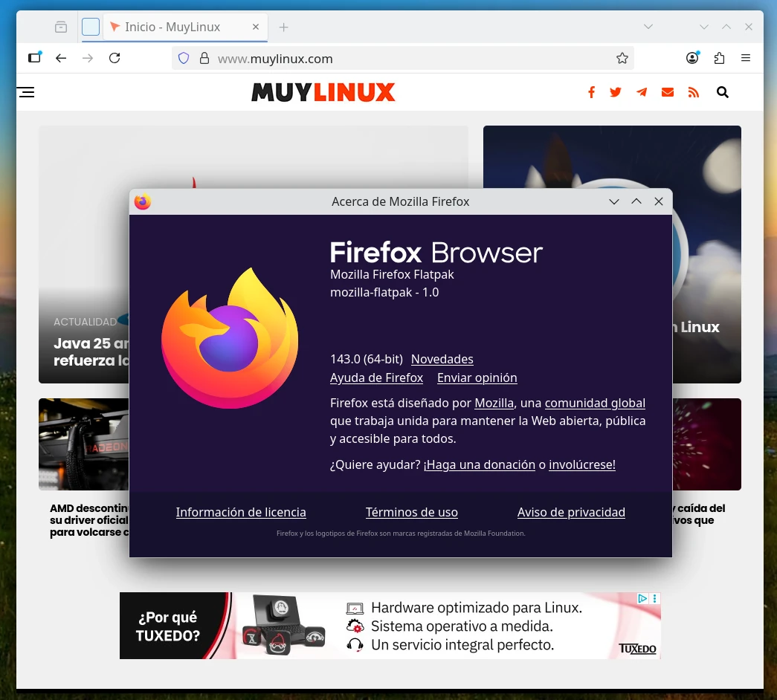
Task: Expand the MuyLinux site hamburger menu
Action: point(26,92)
